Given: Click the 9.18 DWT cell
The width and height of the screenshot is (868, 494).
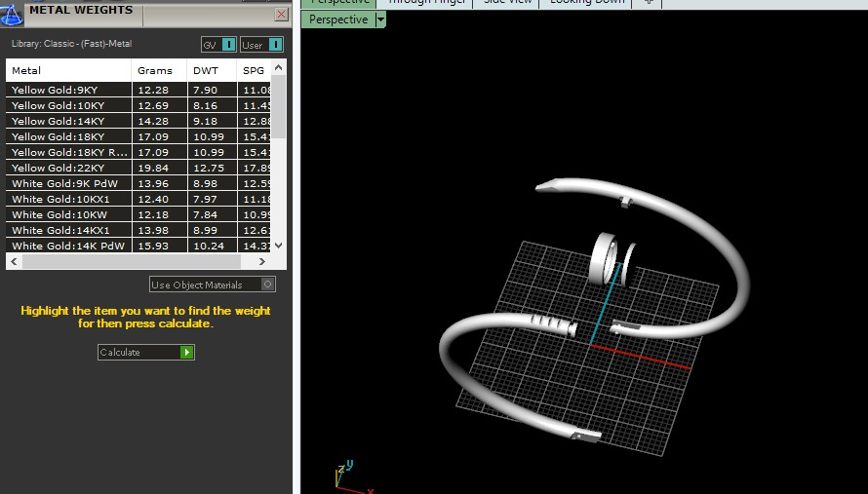Looking at the screenshot, I should point(213,121).
